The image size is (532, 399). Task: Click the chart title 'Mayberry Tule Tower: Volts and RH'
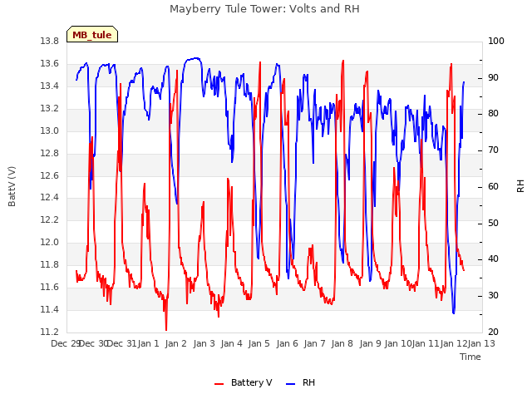point(264,8)
